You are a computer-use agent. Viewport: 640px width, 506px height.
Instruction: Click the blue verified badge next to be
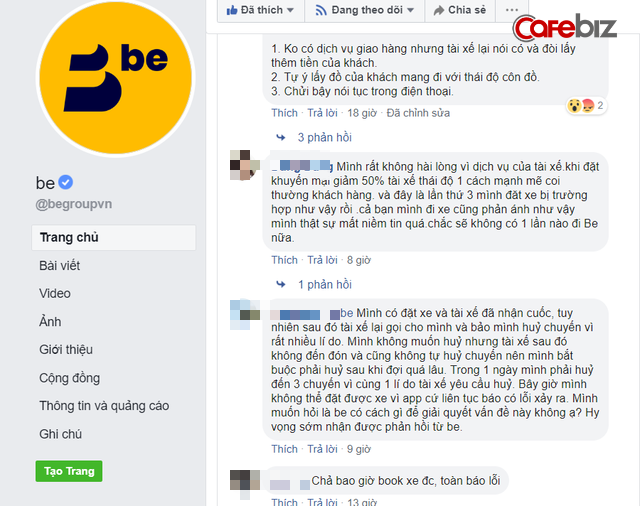click(66, 182)
